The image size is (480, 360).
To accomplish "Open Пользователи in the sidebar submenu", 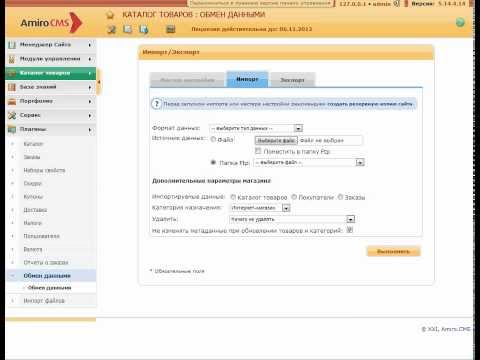I will tap(41, 236).
